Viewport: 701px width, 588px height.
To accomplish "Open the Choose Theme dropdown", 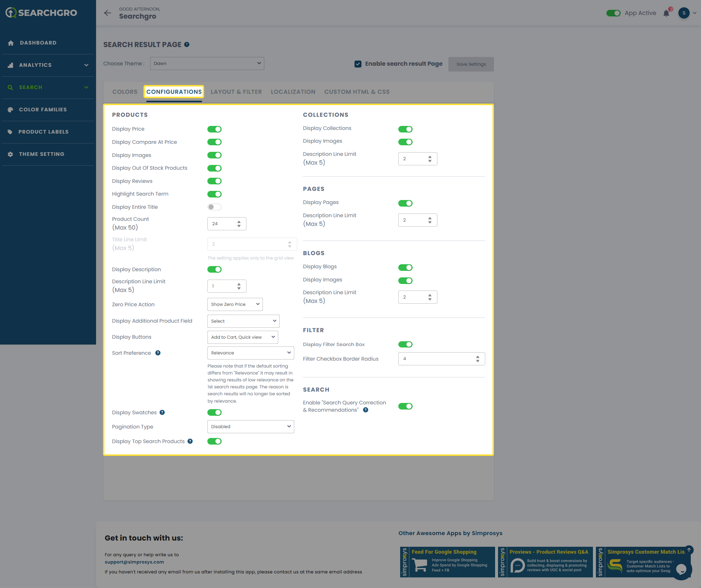I will tap(207, 64).
